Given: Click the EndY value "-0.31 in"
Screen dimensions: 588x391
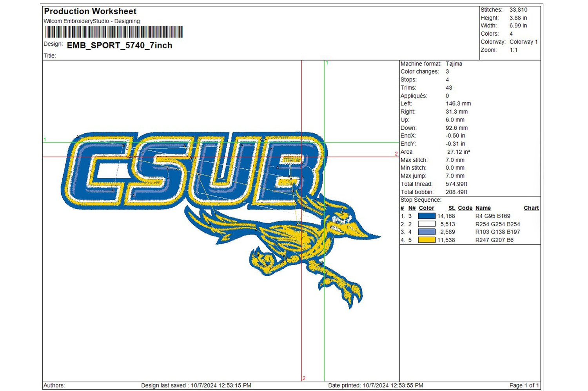Looking at the screenshot, I should 456,144.
